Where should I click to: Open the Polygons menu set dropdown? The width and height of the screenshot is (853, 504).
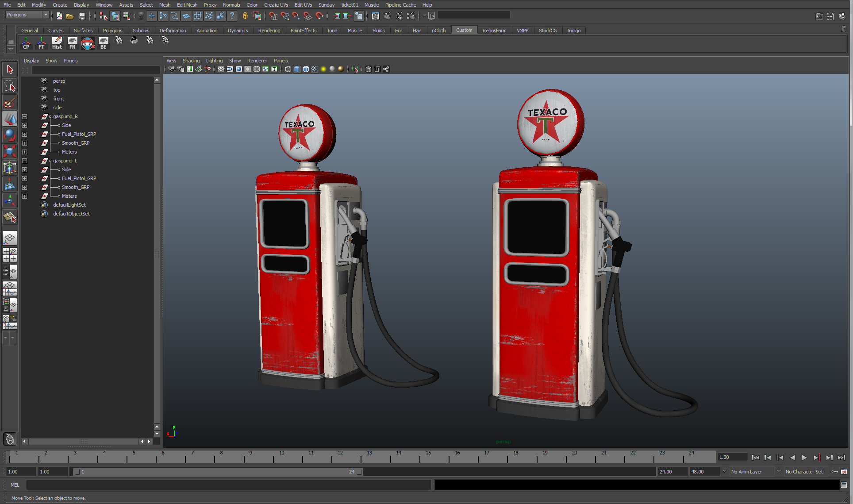27,15
